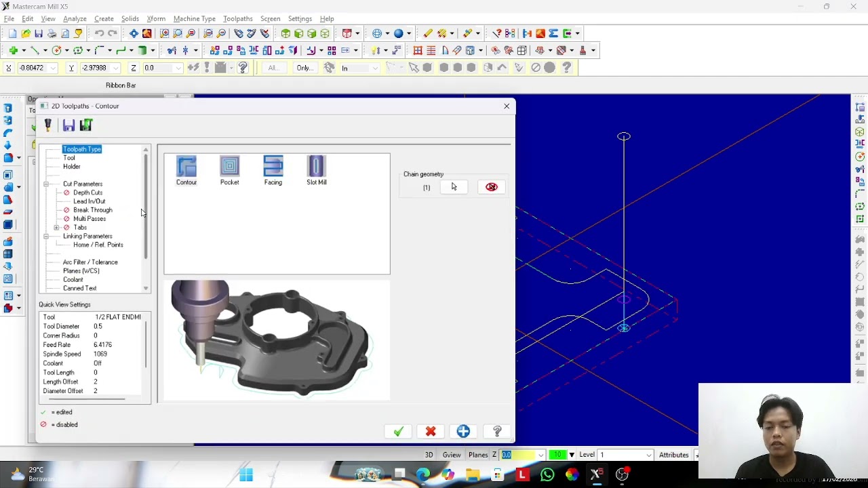
Task: Select the Facing toolpath type icon
Action: [273, 170]
